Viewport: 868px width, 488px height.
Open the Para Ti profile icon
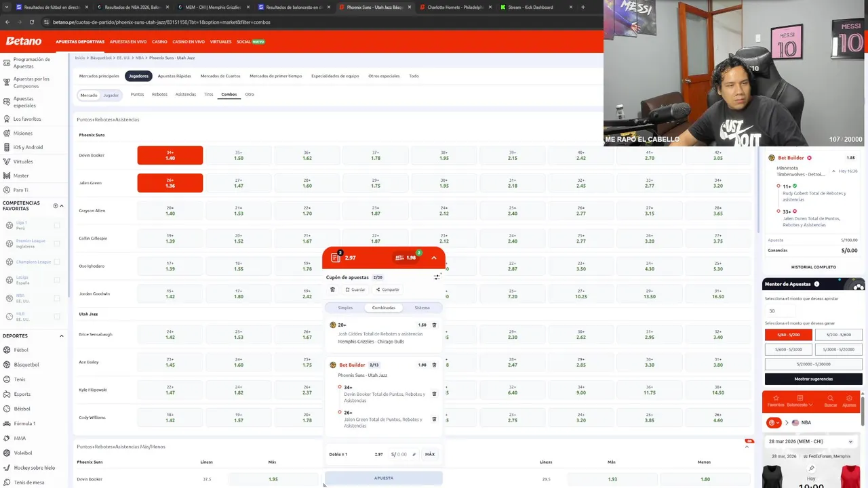[7, 190]
